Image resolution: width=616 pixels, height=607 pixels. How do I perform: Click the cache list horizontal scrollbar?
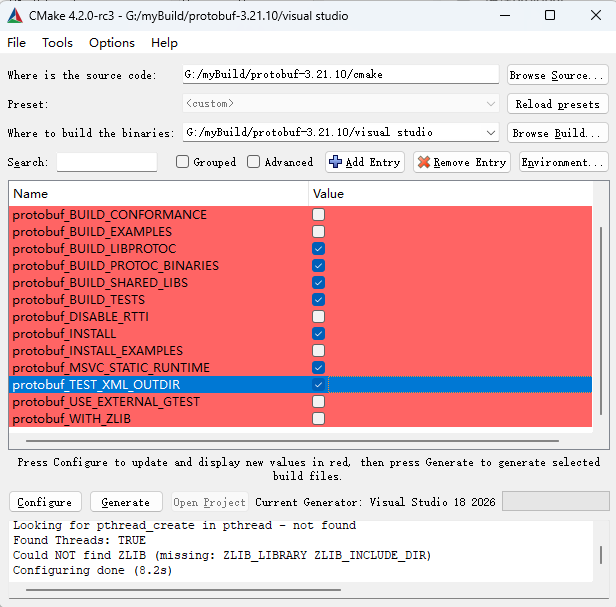(292, 441)
